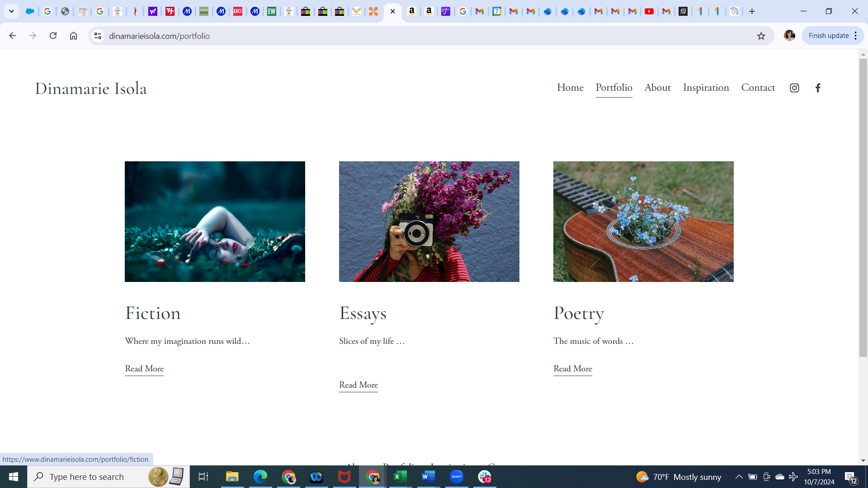Go to browser home page
Image resolution: width=868 pixels, height=488 pixels.
(x=73, y=36)
